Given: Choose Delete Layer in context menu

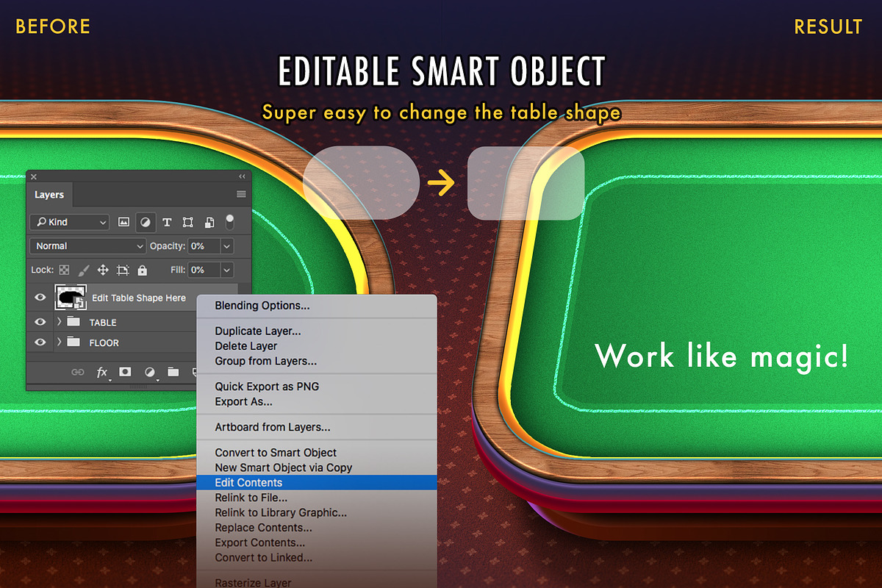Looking at the screenshot, I should [317, 345].
